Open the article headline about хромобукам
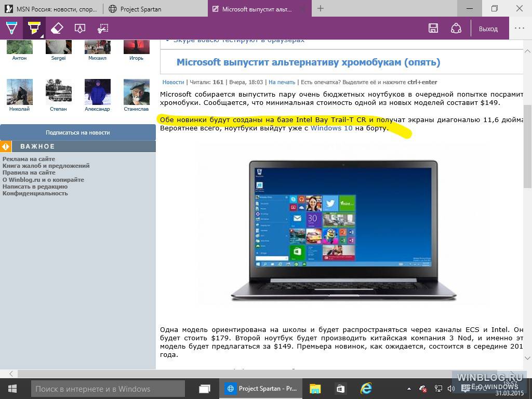Image resolution: width=532 pixels, height=399 pixels. point(308,62)
